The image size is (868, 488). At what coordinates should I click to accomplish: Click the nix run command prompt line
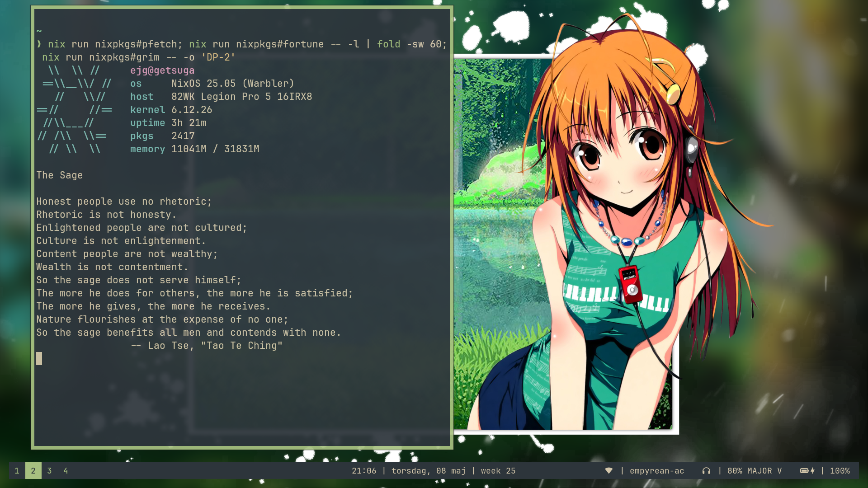246,44
